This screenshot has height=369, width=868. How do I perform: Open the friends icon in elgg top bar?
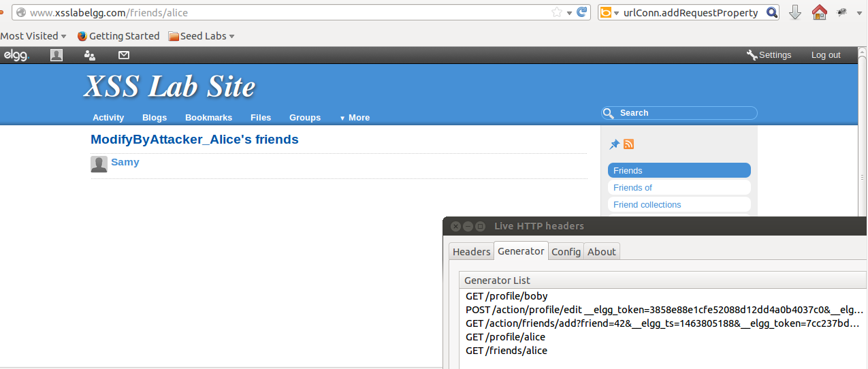pos(90,55)
